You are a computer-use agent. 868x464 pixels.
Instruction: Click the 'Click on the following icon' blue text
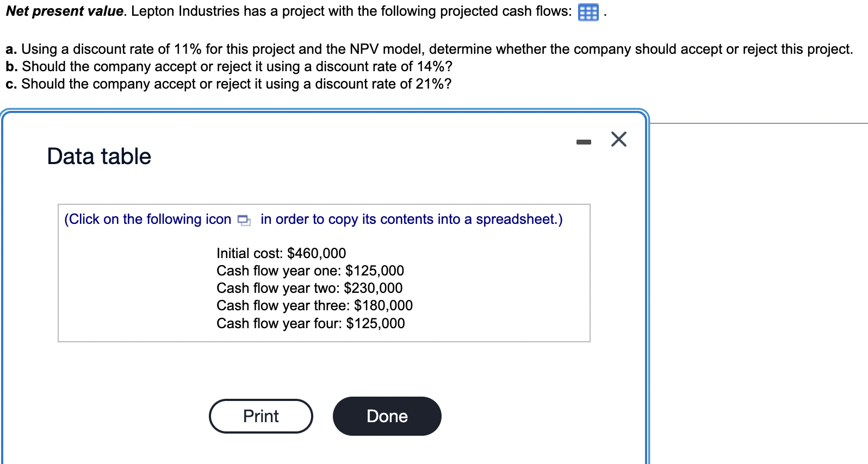(147, 219)
